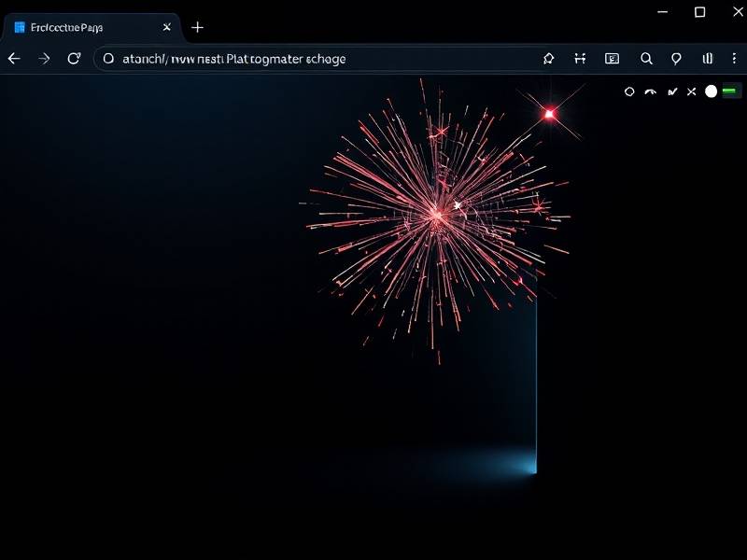Click the crop-like icon beside the bookmark star
Viewport: 747px width, 560px height.
point(580,58)
